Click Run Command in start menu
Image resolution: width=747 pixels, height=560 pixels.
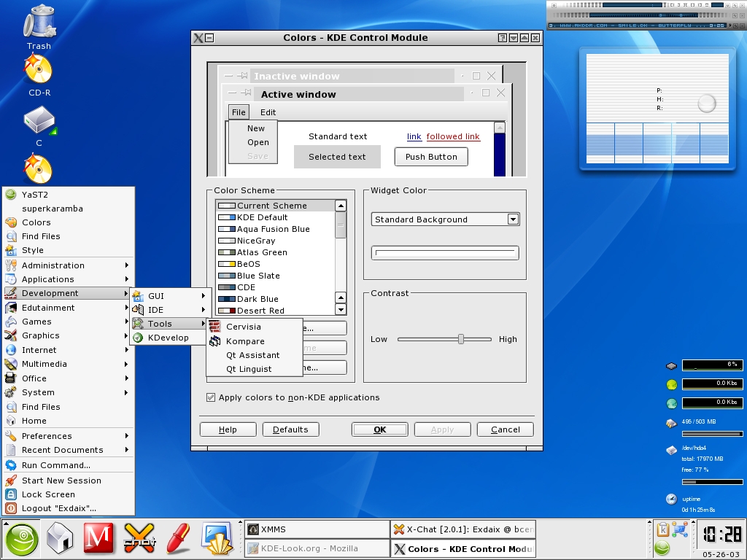point(69,465)
